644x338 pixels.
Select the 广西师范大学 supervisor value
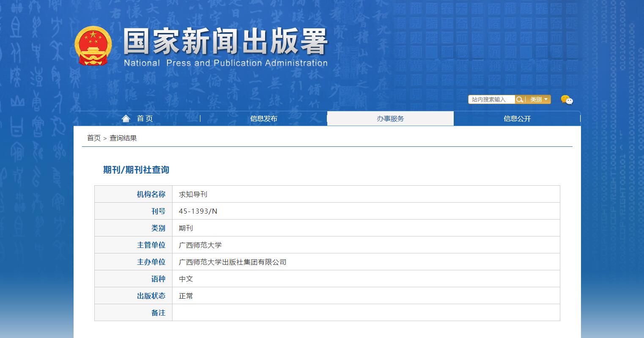(x=200, y=245)
